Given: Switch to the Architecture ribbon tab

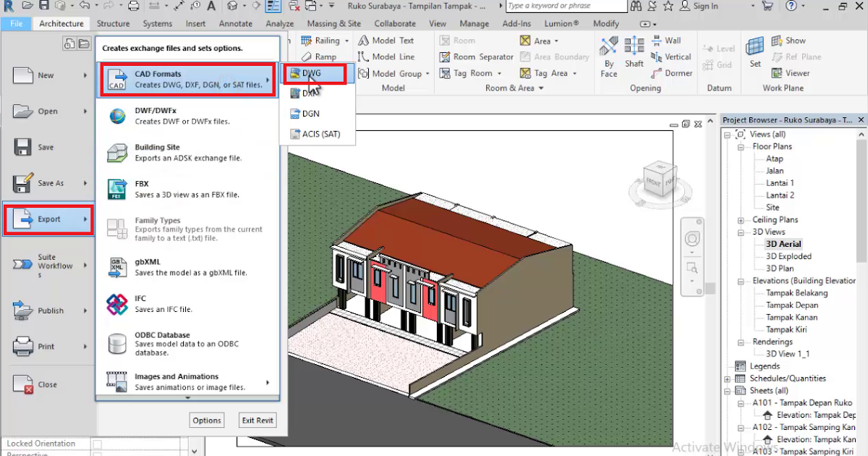Looking at the screenshot, I should 61,23.
